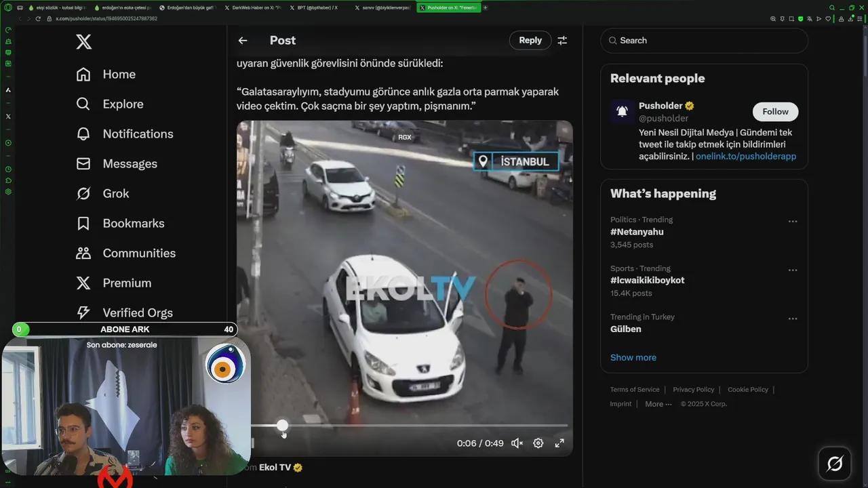Open Privacy Policy link
Image resolution: width=868 pixels, height=488 pixels.
point(693,390)
